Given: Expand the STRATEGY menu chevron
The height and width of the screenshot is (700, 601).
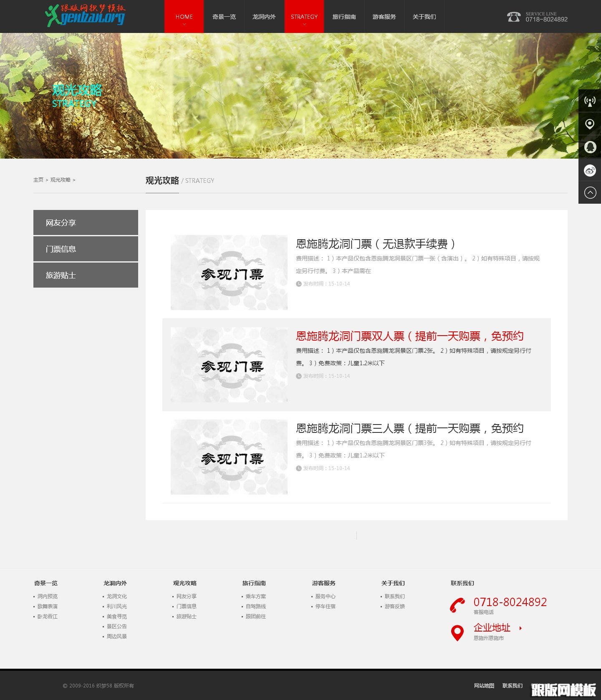Looking at the screenshot, I should (x=304, y=24).
